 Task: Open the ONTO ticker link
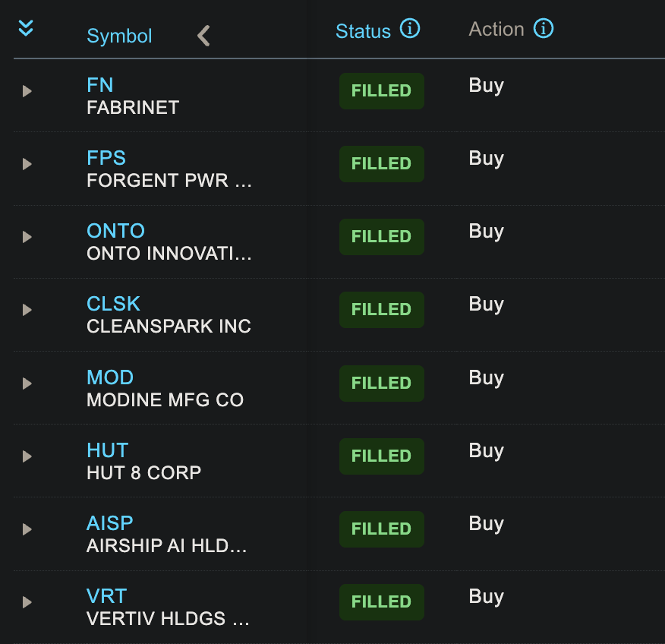point(116,231)
